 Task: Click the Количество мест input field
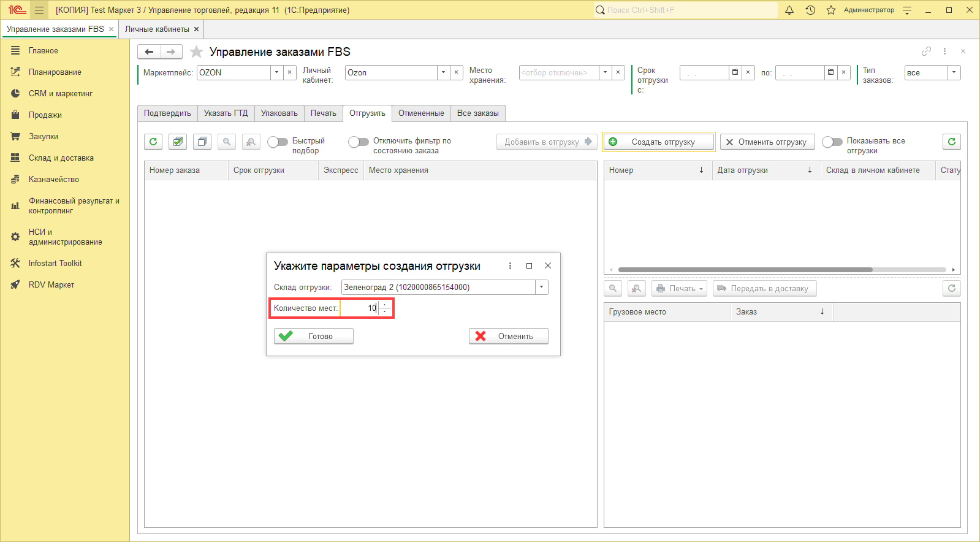tap(359, 308)
